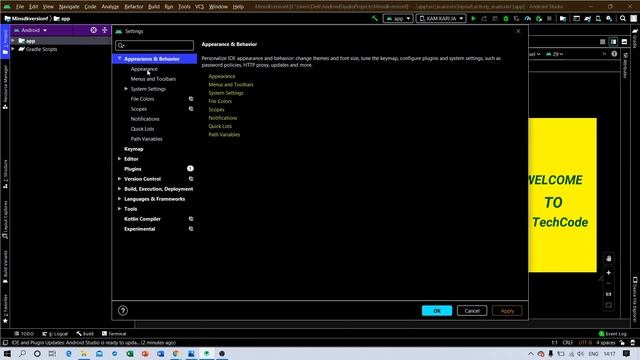The height and width of the screenshot is (360, 640).
Task: Open the Tools menu in menu bar
Action: pyautogui.click(x=184, y=7)
